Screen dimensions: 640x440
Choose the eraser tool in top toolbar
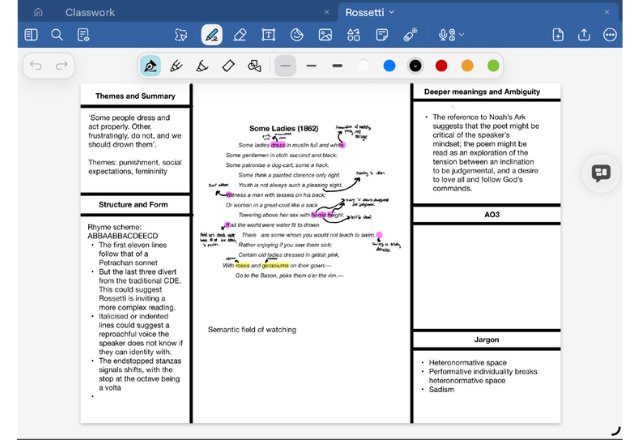pos(240,35)
